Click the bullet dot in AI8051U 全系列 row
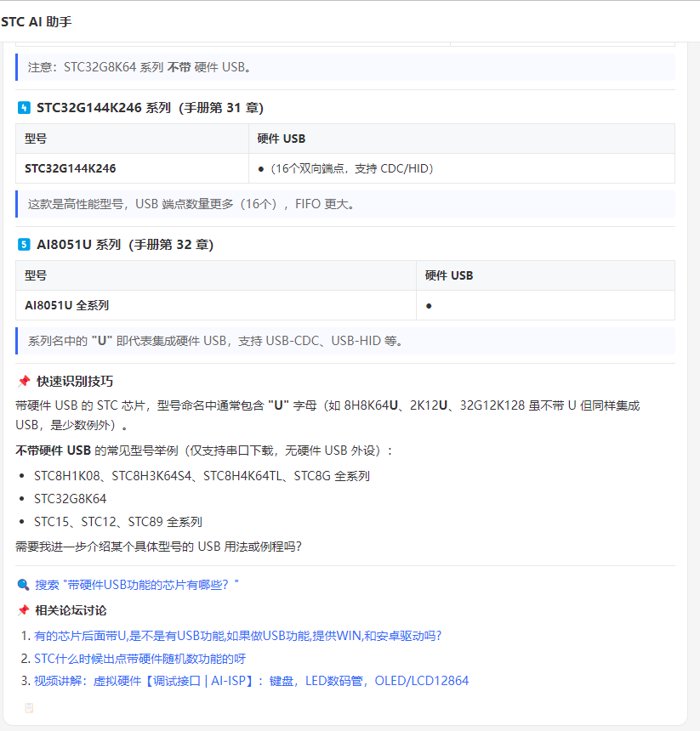The width and height of the screenshot is (700, 731). (429, 306)
